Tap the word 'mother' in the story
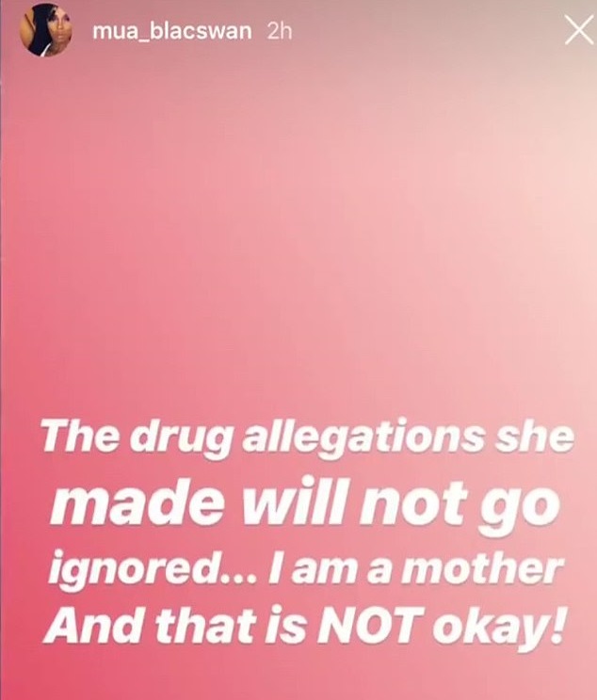This screenshot has height=700, width=597. click(x=480, y=569)
